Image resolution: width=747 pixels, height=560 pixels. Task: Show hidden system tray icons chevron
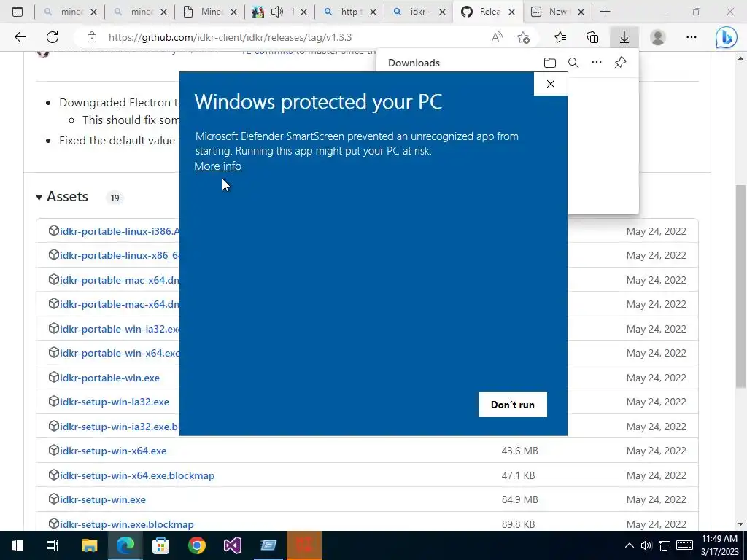point(630,545)
